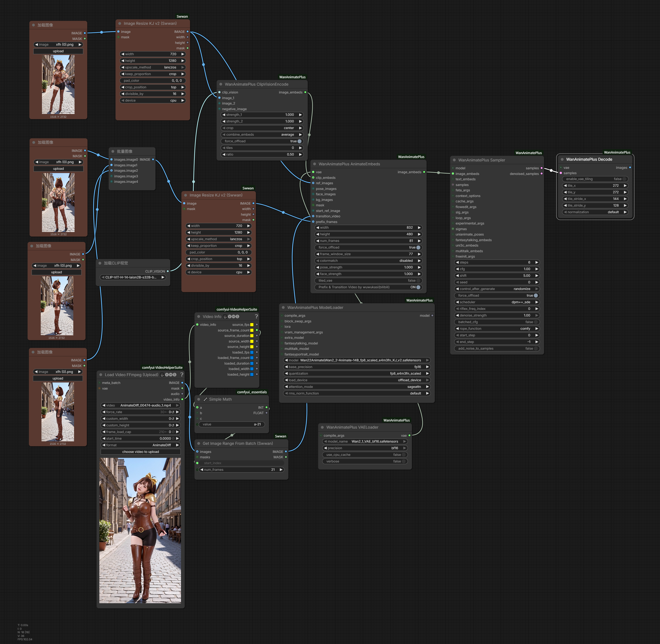Open the normalization dropdown in the Decode node
The image size is (660, 644).
pos(595,212)
